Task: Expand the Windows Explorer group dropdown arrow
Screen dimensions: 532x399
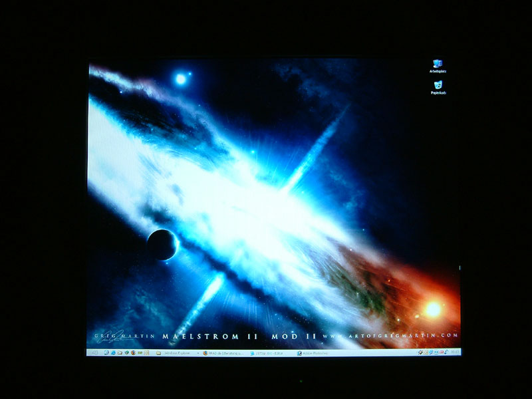Action: 197,352
